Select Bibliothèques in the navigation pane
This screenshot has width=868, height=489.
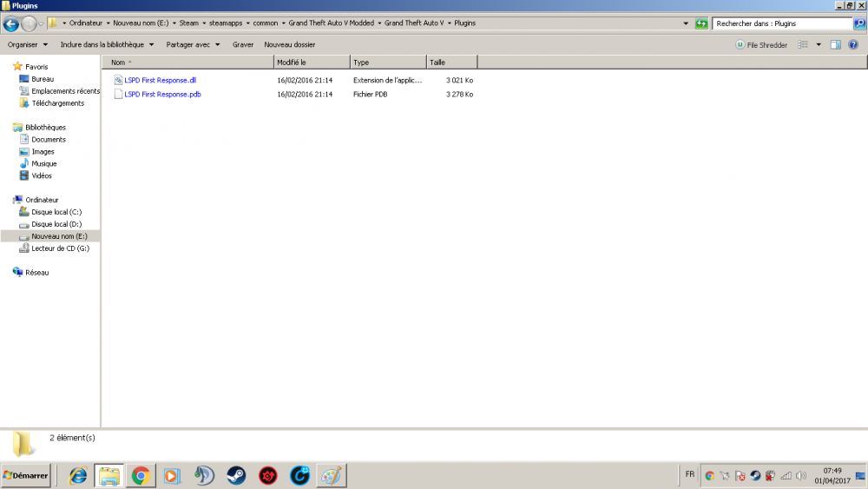[x=45, y=128]
